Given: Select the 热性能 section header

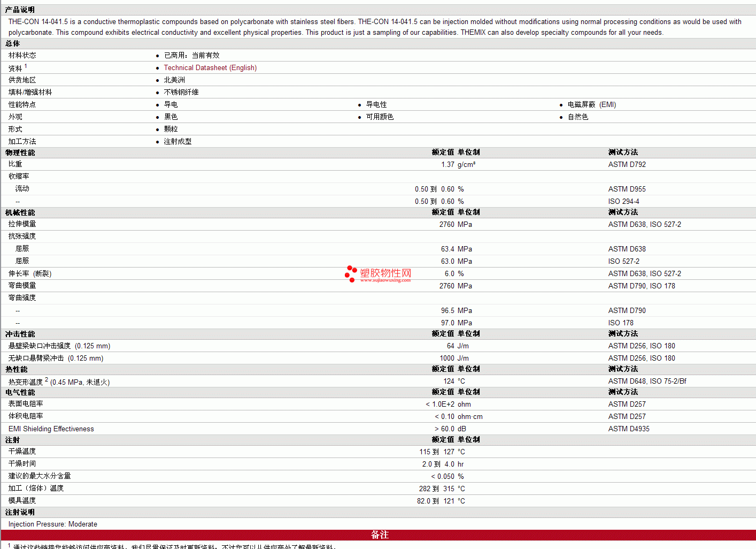Looking at the screenshot, I should (17, 370).
